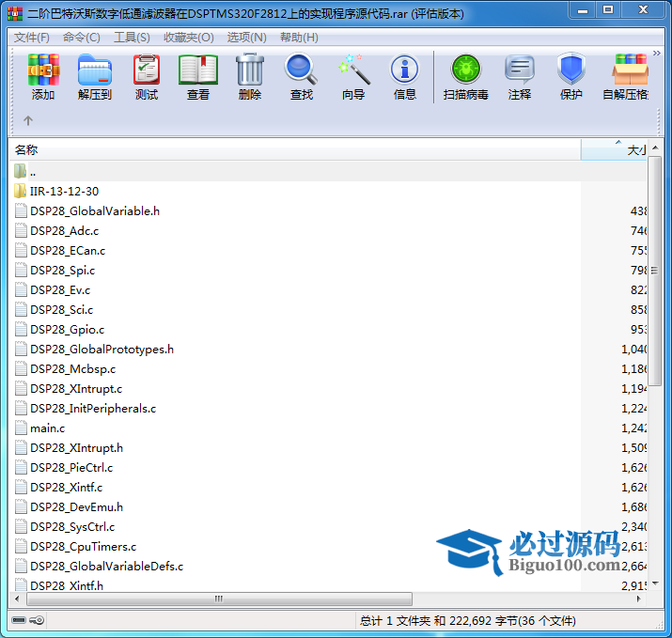Open the 选项(N) menu
The height and width of the screenshot is (638, 672).
[246, 38]
